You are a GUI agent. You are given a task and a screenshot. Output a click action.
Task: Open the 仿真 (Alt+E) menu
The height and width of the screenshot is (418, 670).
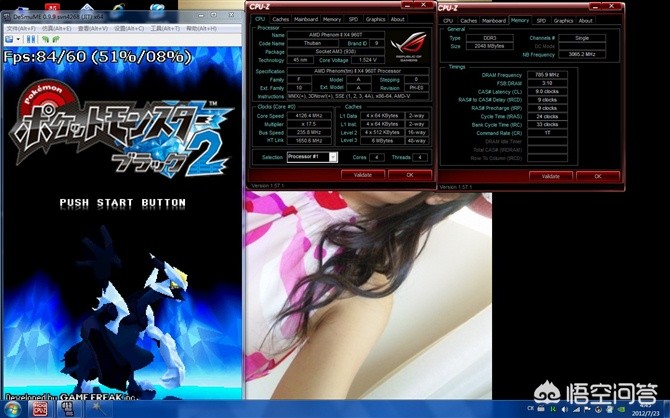tap(60, 29)
